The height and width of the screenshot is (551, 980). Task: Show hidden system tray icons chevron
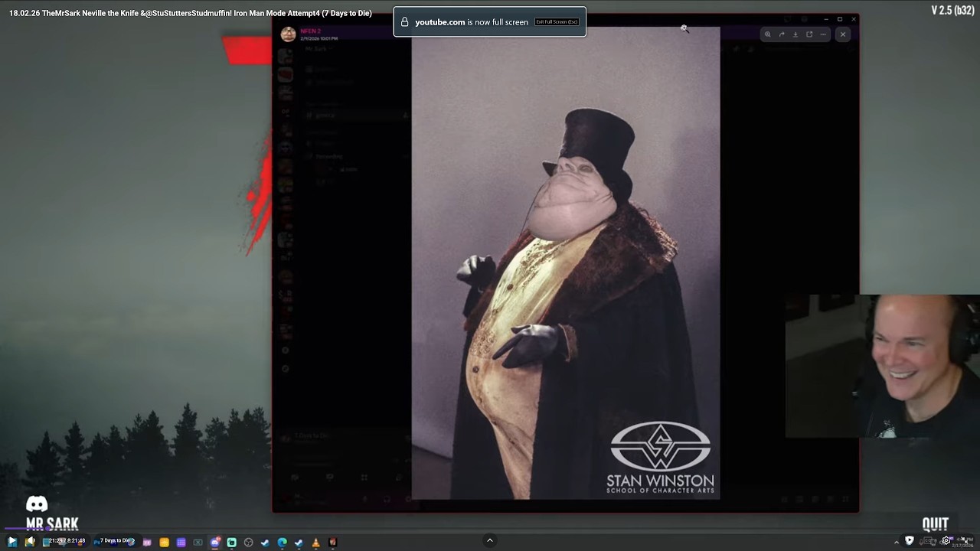[897, 543]
